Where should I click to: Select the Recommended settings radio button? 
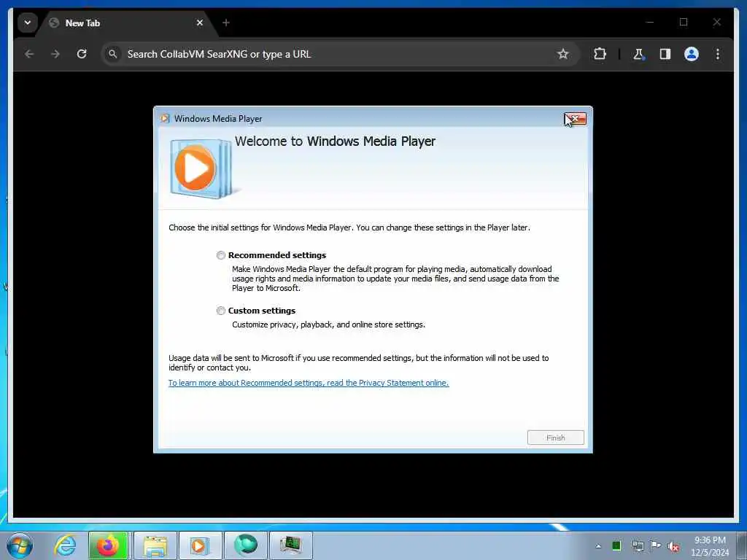(x=220, y=255)
